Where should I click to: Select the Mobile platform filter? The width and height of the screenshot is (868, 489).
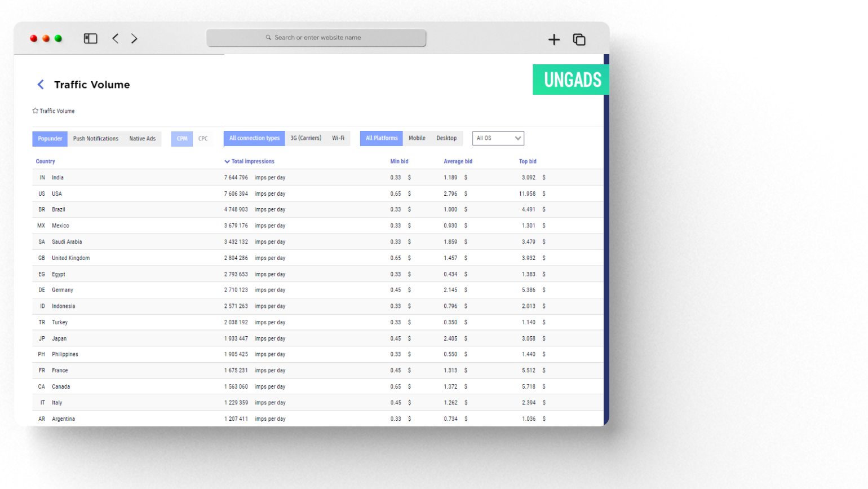click(x=417, y=138)
